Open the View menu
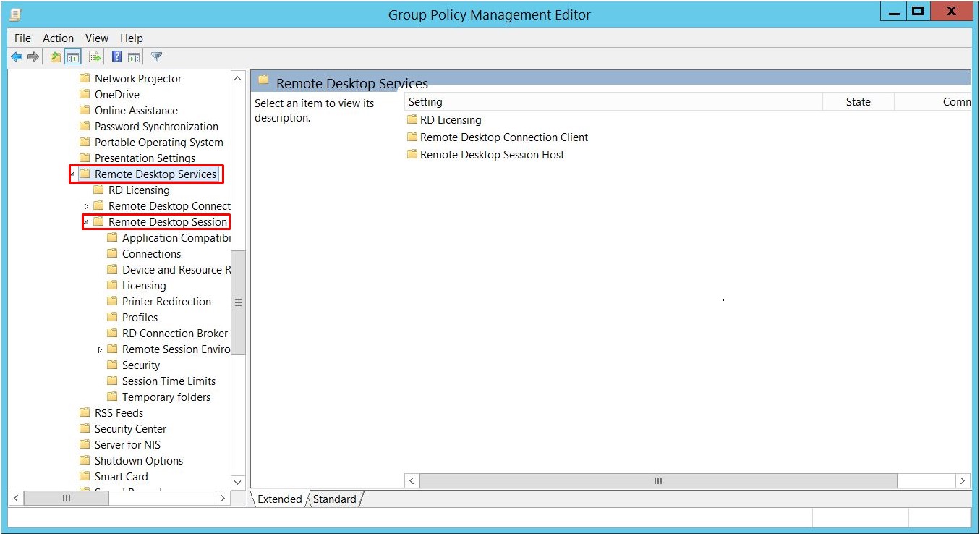Image resolution: width=980 pixels, height=534 pixels. tap(97, 38)
